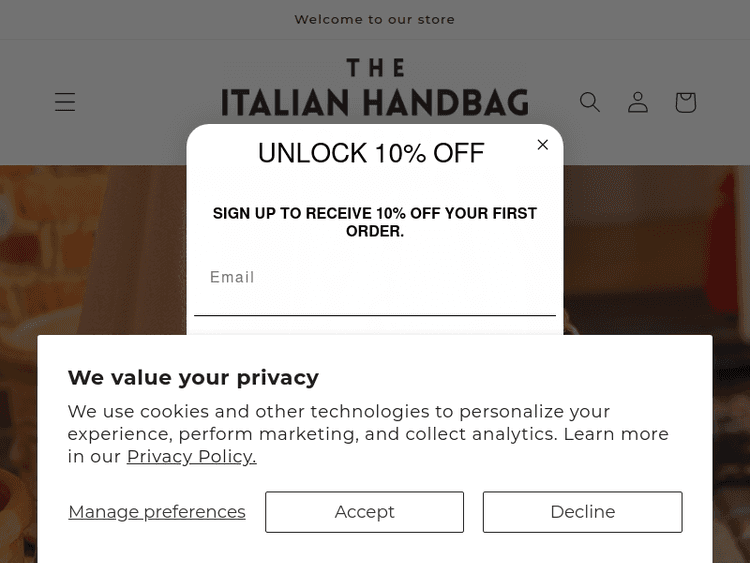
Task: Click the search magnifier icon
Action: click(x=590, y=102)
